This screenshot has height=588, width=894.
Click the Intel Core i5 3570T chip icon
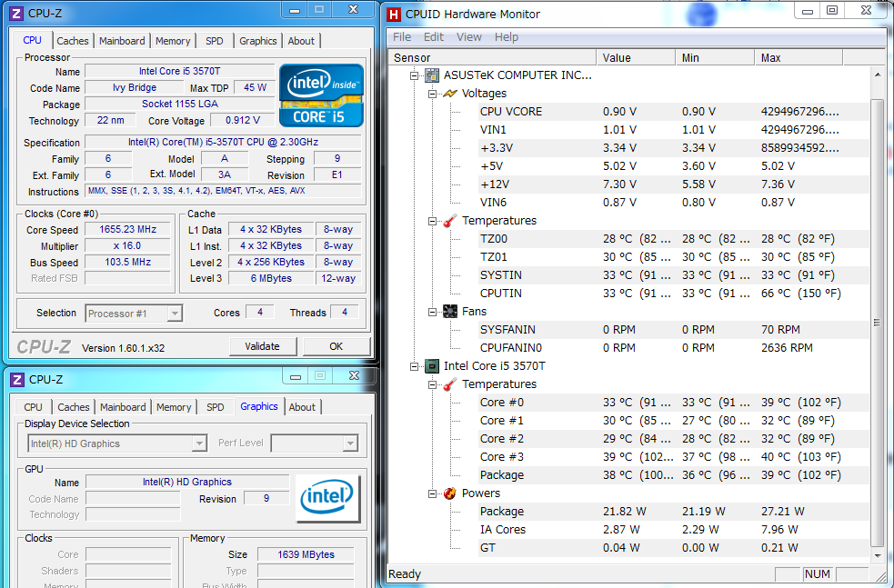point(431,366)
